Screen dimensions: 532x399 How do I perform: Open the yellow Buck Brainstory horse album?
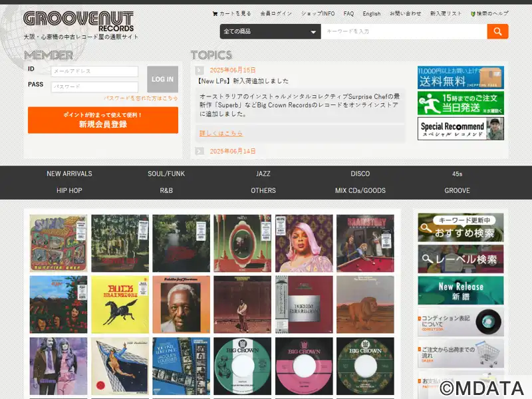(120, 305)
